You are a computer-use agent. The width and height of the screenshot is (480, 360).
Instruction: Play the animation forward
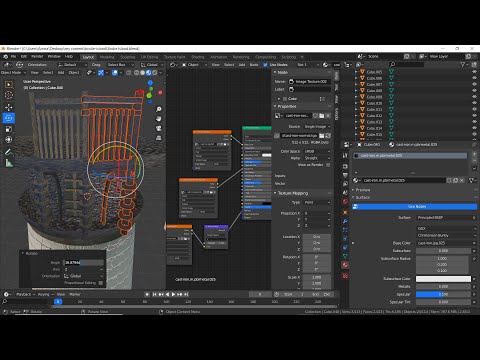173,294
